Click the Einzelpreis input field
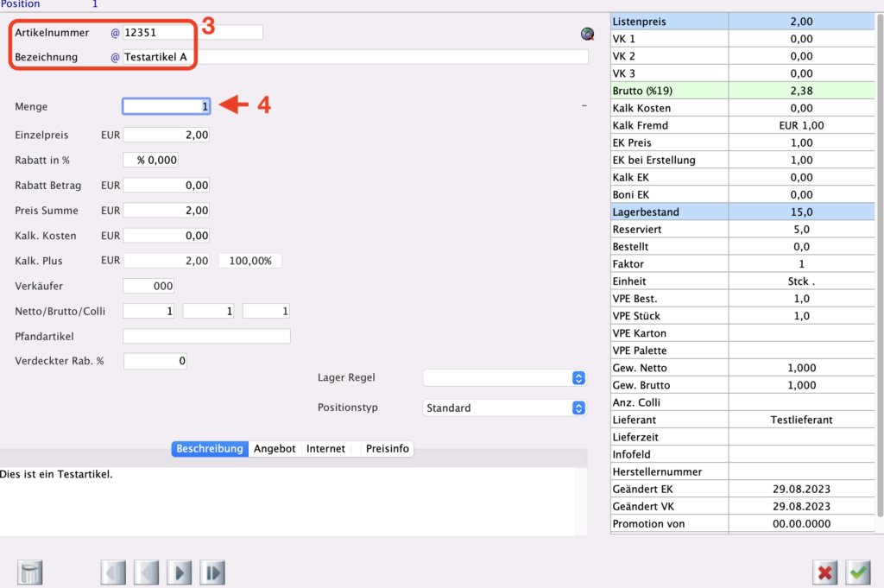 coord(166,136)
